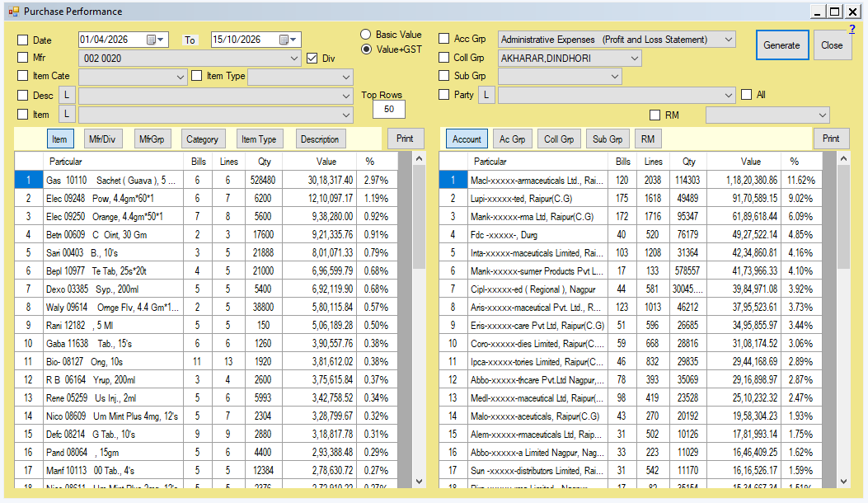868x503 pixels.
Task: Open the Coll Grp AKHARAR,DINDHORI dropdown
Action: (x=570, y=59)
